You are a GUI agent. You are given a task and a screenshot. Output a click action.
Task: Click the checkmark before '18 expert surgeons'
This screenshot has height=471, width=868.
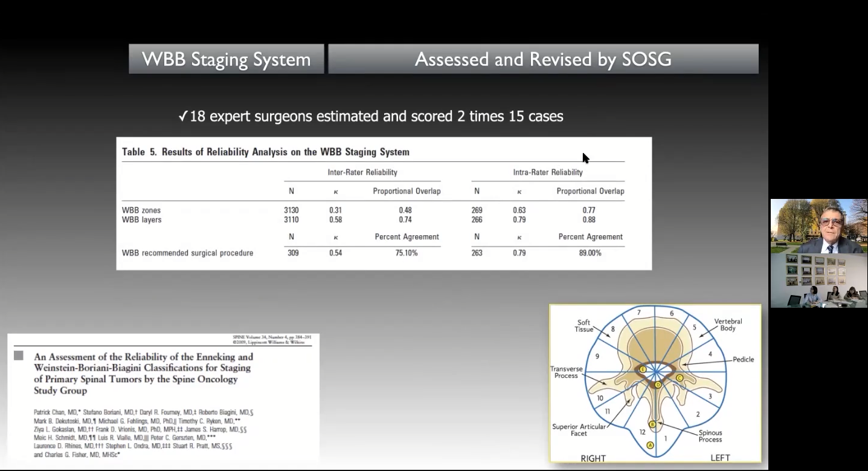coord(183,116)
